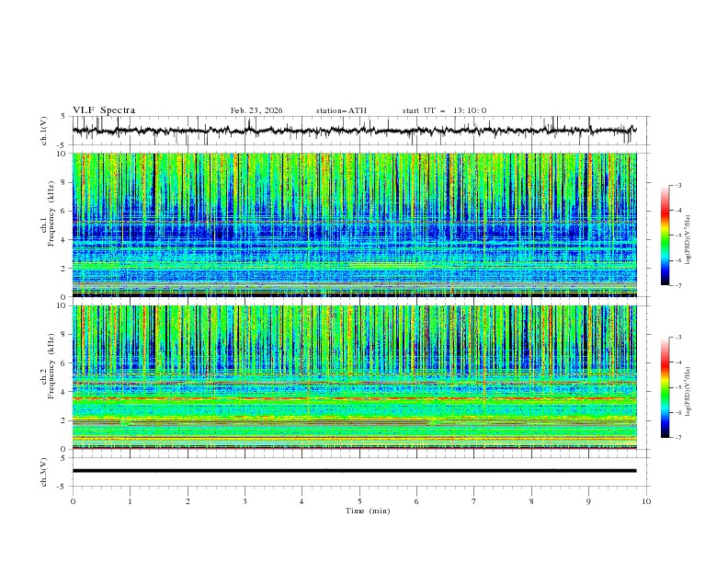The height and width of the screenshot is (563, 728).
Task: Click the ch.1 'Frequency (kHz)' axis label
Action: pyautogui.click(x=51, y=213)
